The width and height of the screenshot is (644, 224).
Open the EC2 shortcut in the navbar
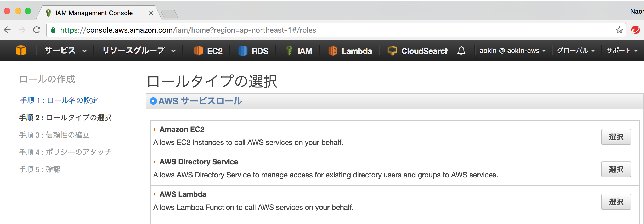click(x=208, y=51)
